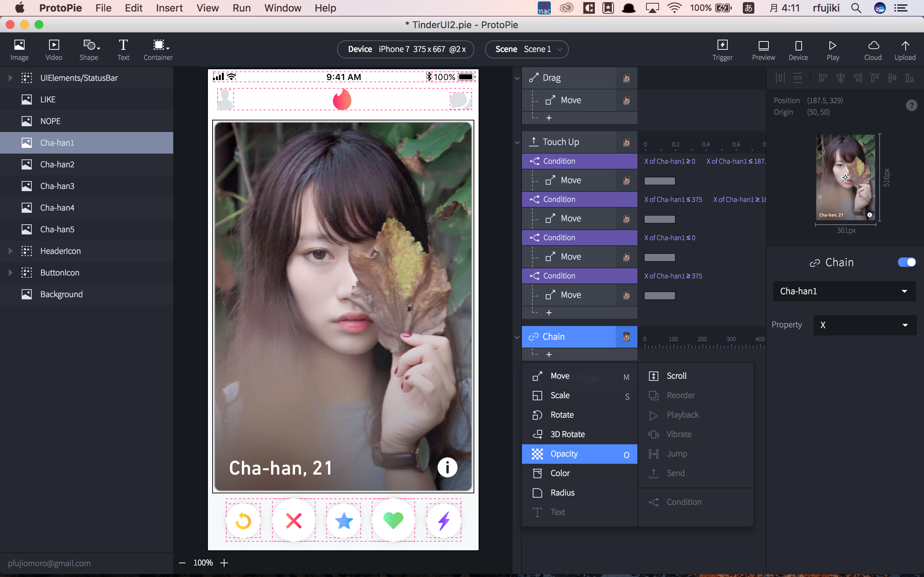This screenshot has height=577, width=924.
Task: Open the Insert menu
Action: pyautogui.click(x=168, y=8)
